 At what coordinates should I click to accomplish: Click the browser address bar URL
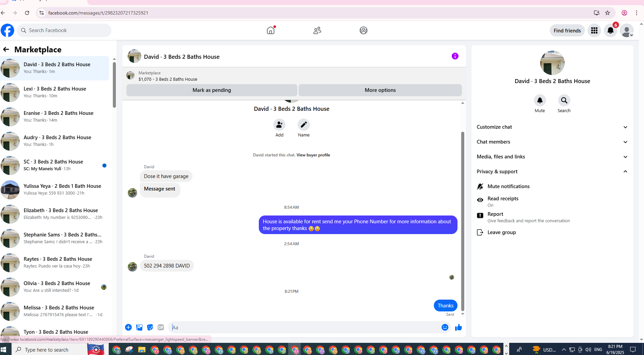[98, 13]
